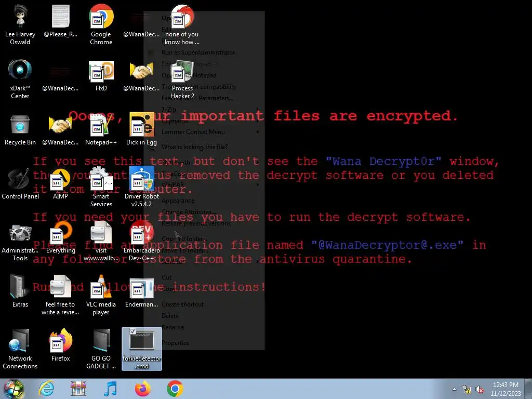Select the Enderman... desktop icon

141,292
